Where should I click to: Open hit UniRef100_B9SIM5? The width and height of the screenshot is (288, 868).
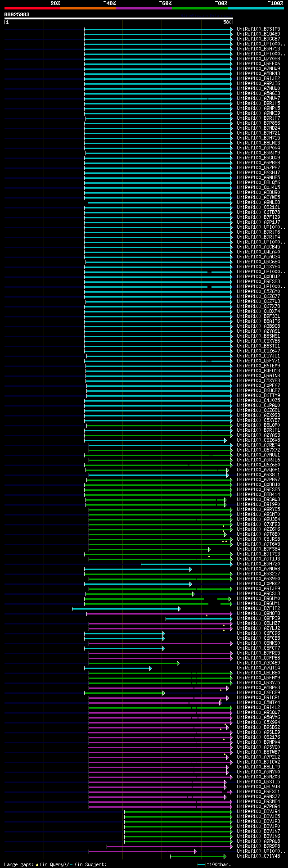tap(258, 29)
